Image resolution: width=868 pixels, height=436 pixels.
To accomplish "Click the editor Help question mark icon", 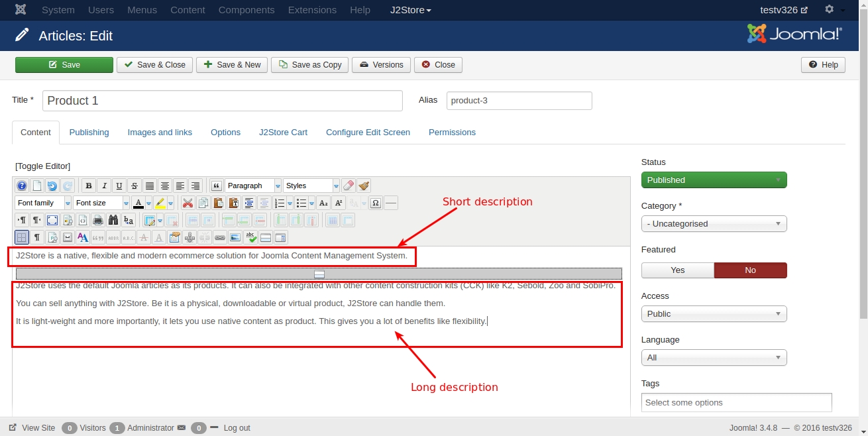I will coord(22,186).
